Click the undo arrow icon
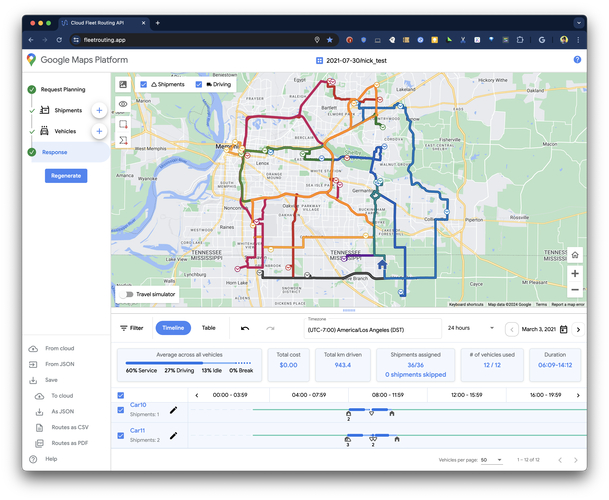609x500 pixels. [245, 328]
